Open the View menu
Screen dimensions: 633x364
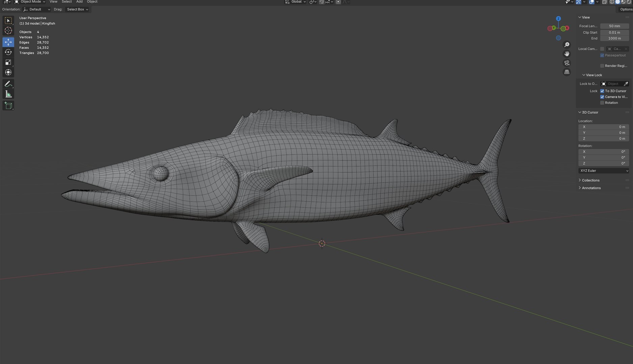click(x=53, y=2)
